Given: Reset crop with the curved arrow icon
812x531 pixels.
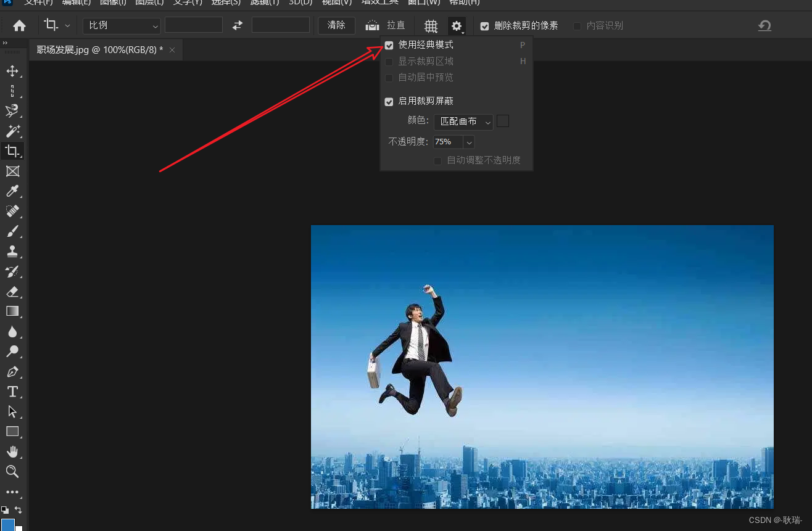Looking at the screenshot, I should (x=764, y=25).
